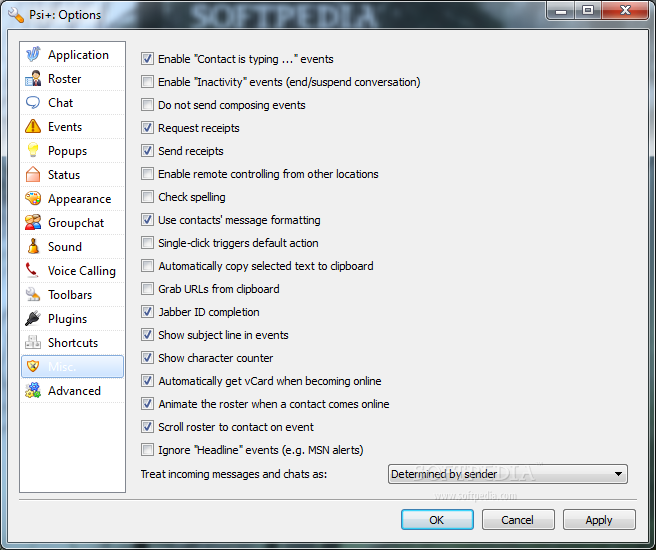
Task: Click the Psi+ wrench icon in title bar
Action: pyautogui.click(x=16, y=15)
